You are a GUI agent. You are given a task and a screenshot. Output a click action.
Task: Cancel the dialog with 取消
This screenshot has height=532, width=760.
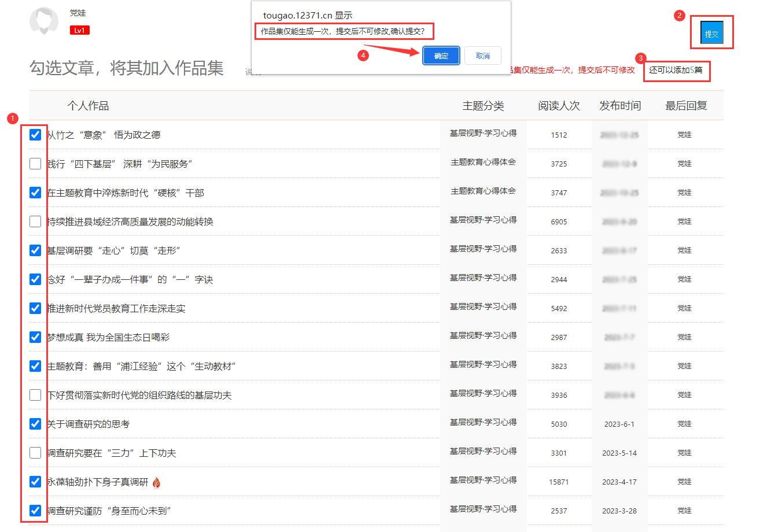coord(482,56)
